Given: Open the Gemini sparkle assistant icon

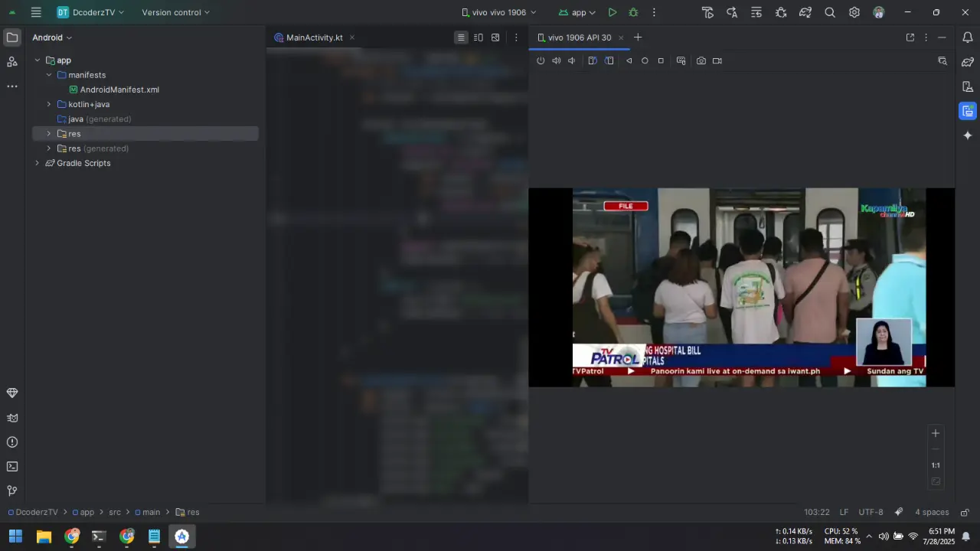Looking at the screenshot, I should point(968,135).
